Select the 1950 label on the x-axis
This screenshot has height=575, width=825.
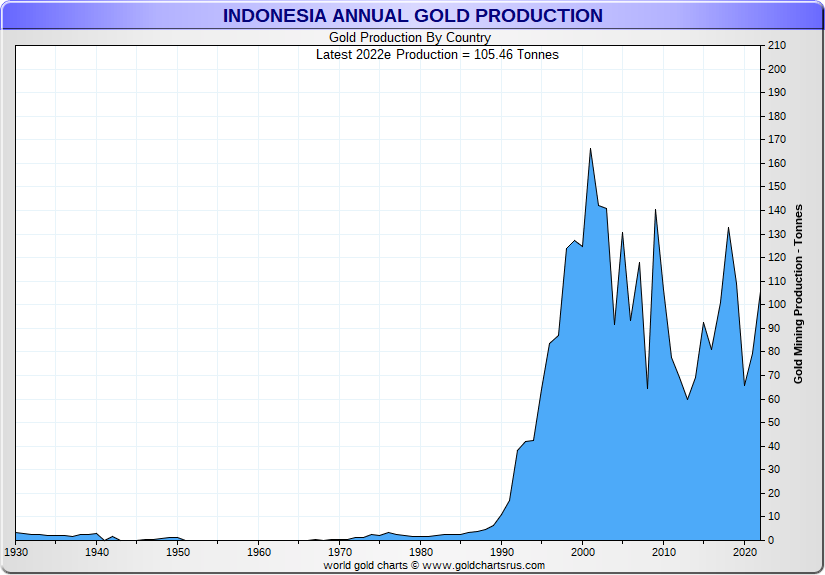click(x=177, y=551)
